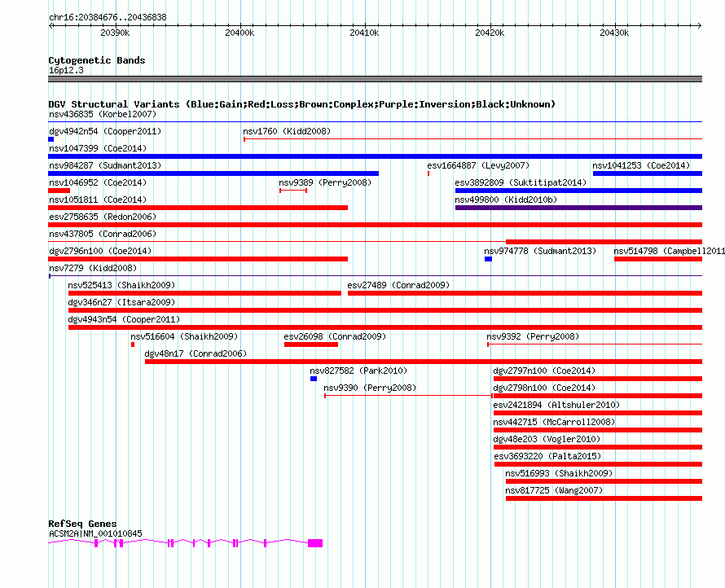Click esv3693220 (Palta2015) label

pyautogui.click(x=547, y=456)
